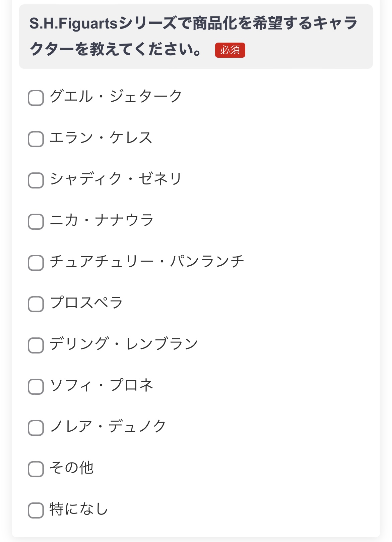
Task: Tick the エラン・ケレス option
Action: pos(36,139)
